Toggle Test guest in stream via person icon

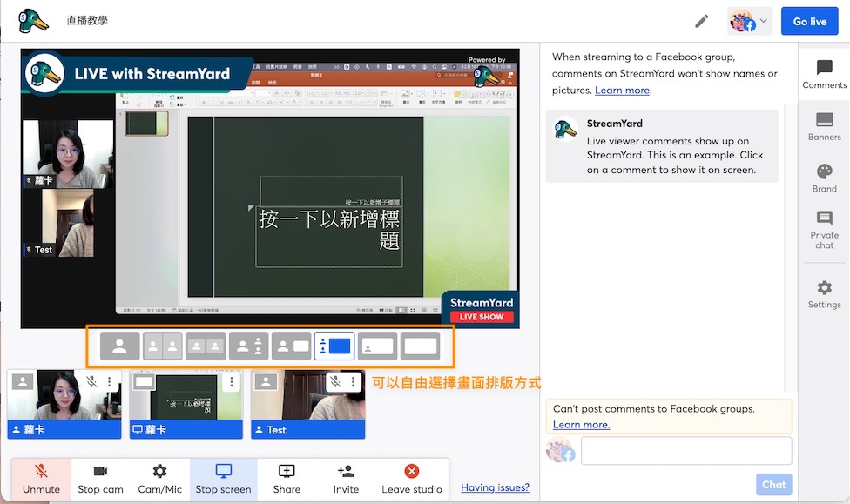pyautogui.click(x=266, y=381)
